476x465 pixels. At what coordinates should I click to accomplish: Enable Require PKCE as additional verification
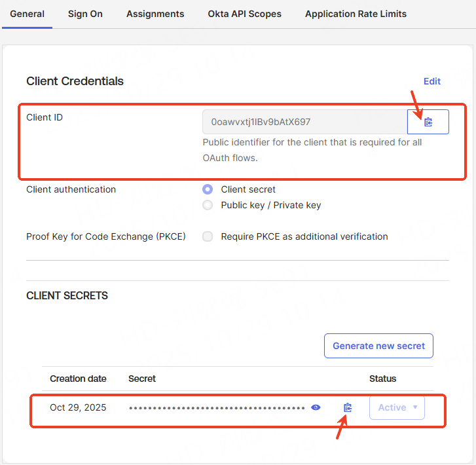208,236
